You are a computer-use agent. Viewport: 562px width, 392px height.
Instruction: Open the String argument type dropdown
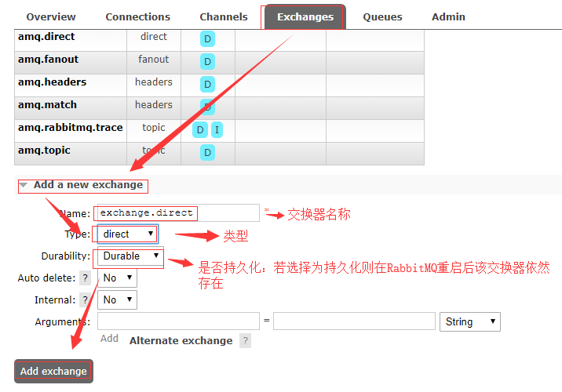tap(470, 322)
